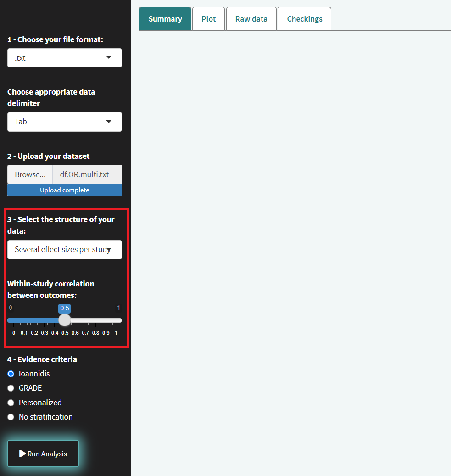Image resolution: width=451 pixels, height=476 pixels.
Task: Click the within-study correlation slider handle
Action: point(65,320)
